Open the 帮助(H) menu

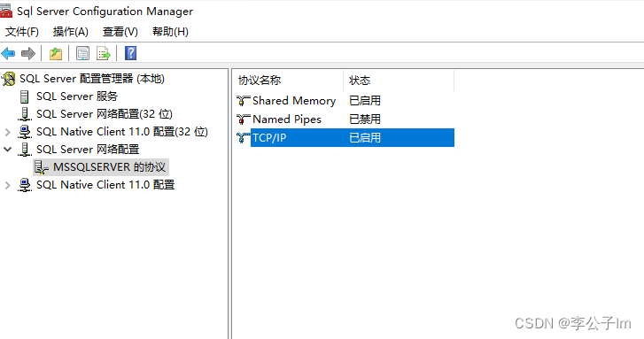click(170, 32)
